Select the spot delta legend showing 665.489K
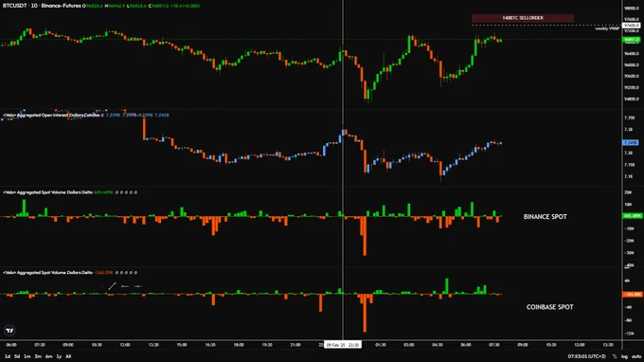The width and height of the screenshot is (644, 362). 47,192
